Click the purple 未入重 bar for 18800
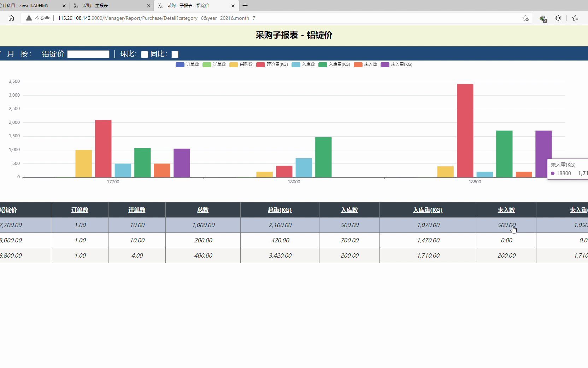The height and width of the screenshot is (368, 588). [x=543, y=154]
